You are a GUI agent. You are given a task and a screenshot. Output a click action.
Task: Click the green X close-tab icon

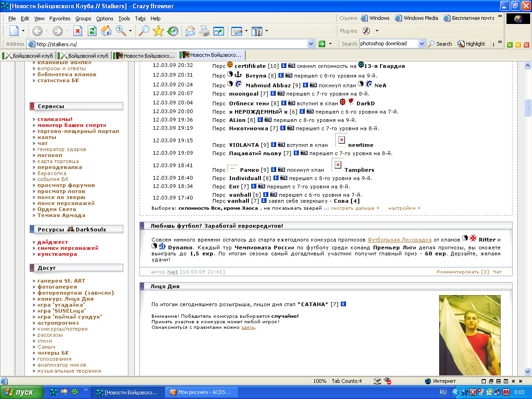(510, 45)
